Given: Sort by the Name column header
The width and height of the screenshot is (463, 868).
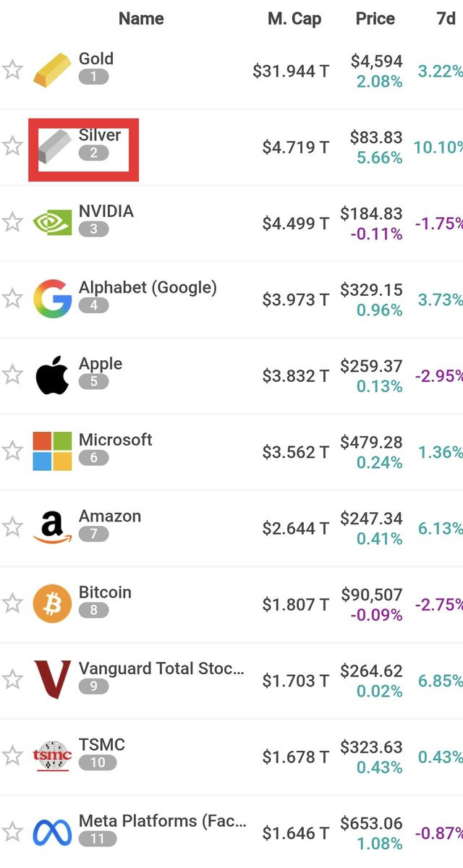Looking at the screenshot, I should [141, 19].
